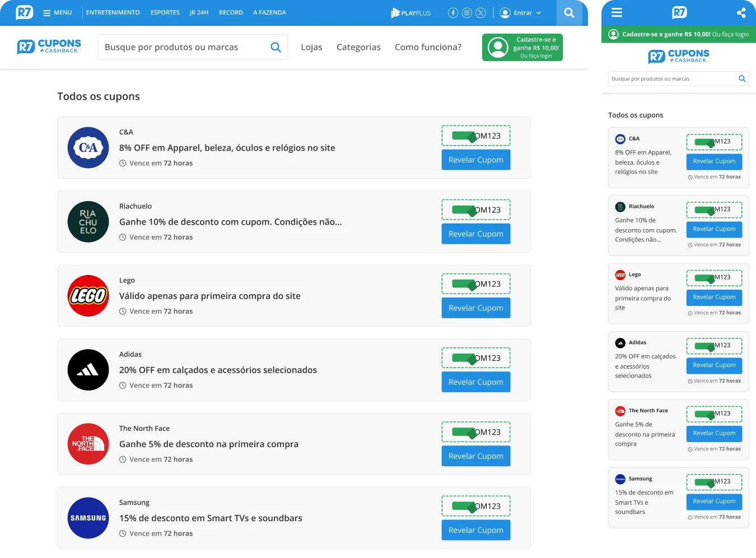Reveal the Riachuelo coupon in mobile view
This screenshot has width=756, height=558.
[714, 229]
